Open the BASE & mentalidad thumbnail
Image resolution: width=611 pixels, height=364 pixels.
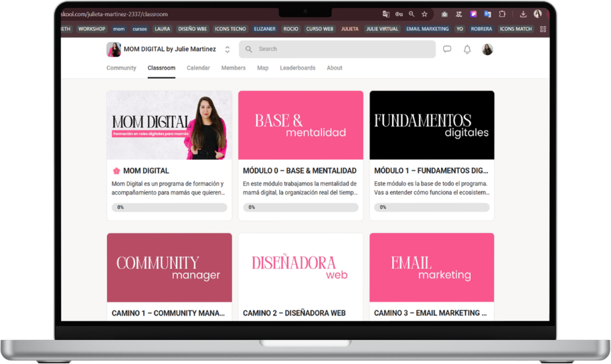(300, 125)
